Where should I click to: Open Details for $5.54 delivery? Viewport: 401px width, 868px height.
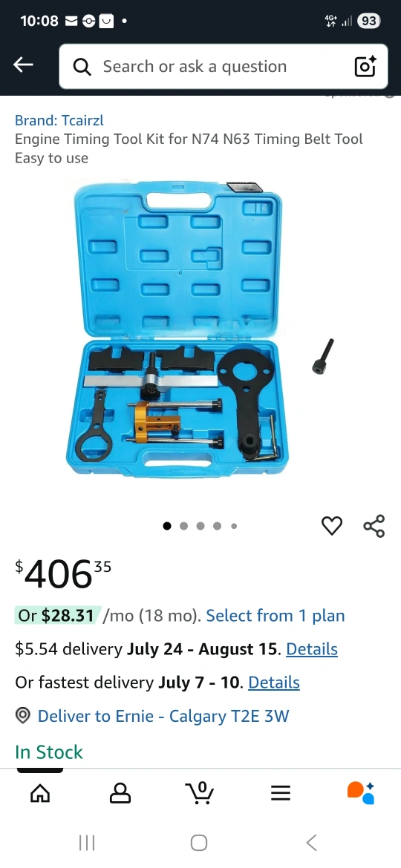point(312,649)
